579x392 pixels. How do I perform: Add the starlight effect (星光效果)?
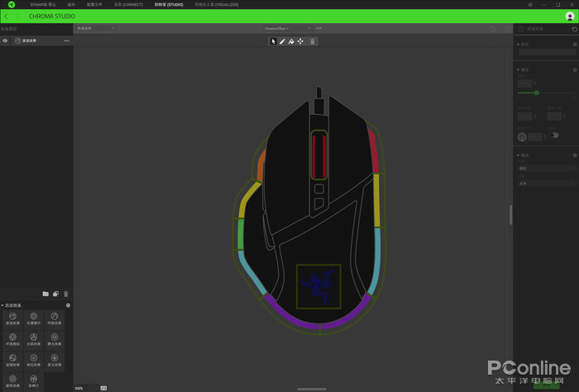[x=55, y=361]
